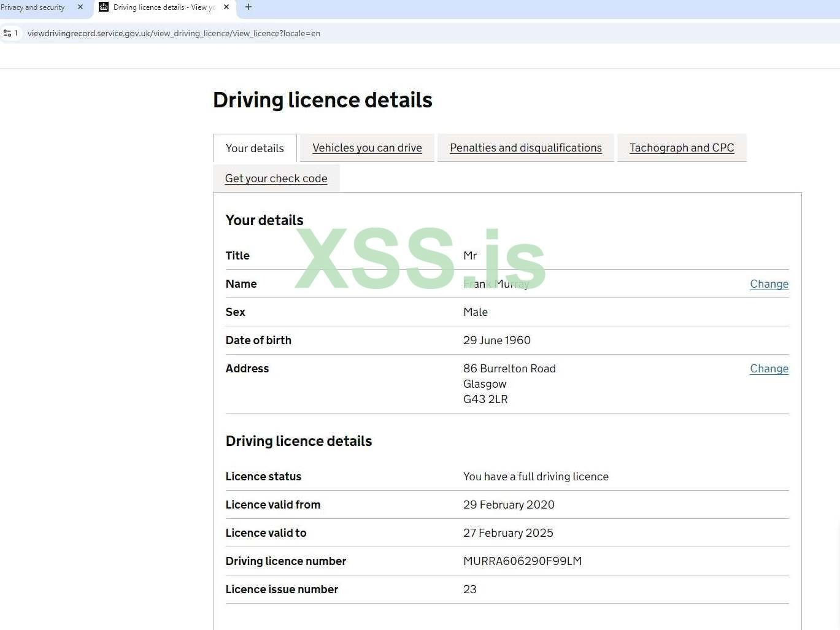The height and width of the screenshot is (630, 840).
Task: Click the Licence issue number row label
Action: coord(282,590)
